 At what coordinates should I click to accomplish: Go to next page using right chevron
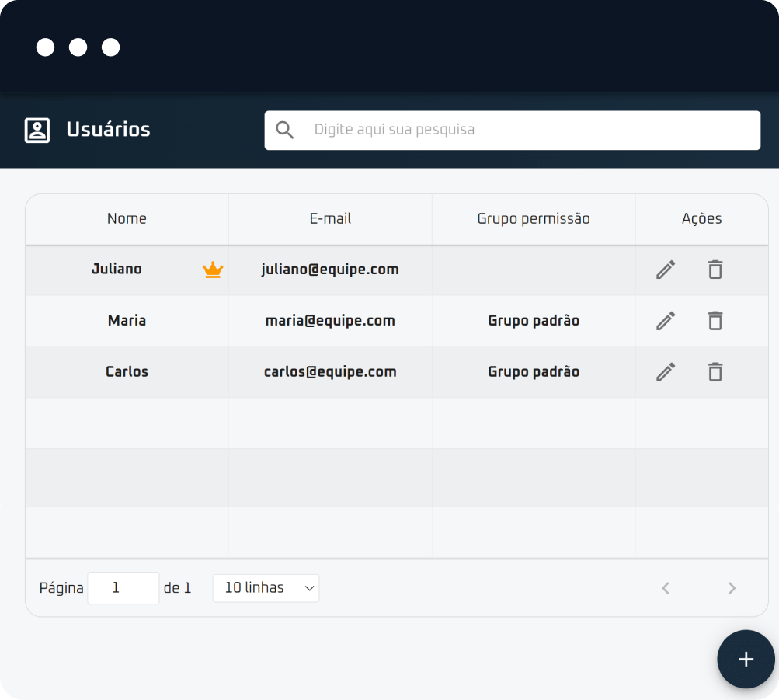(732, 588)
